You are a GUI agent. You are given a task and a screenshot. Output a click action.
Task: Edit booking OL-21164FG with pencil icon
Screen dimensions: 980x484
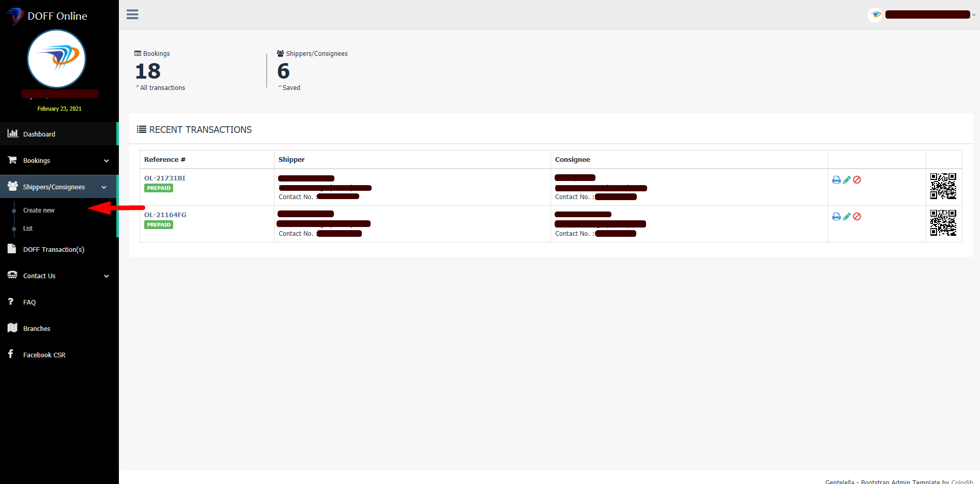847,217
